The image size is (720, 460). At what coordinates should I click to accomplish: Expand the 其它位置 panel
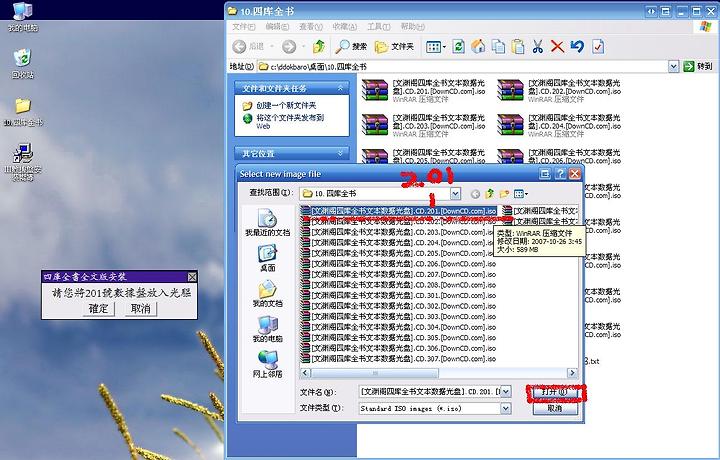click(340, 153)
